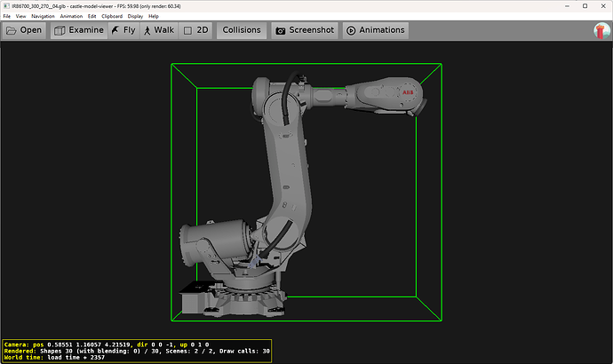This screenshot has height=364, width=613.
Task: Take a Screenshot with toolbar button
Action: pos(305,30)
